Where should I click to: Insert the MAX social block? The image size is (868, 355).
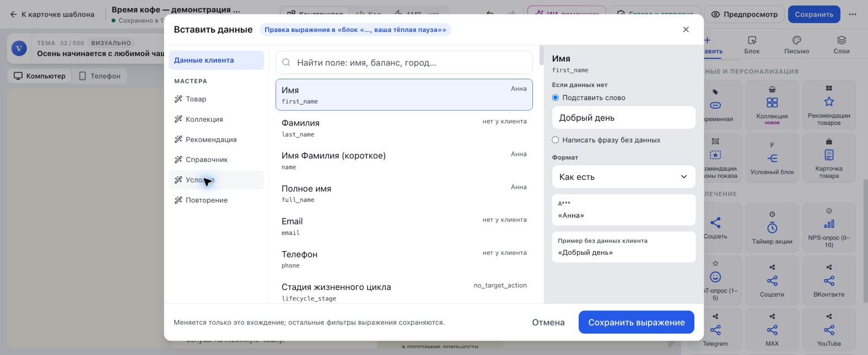coord(772,330)
